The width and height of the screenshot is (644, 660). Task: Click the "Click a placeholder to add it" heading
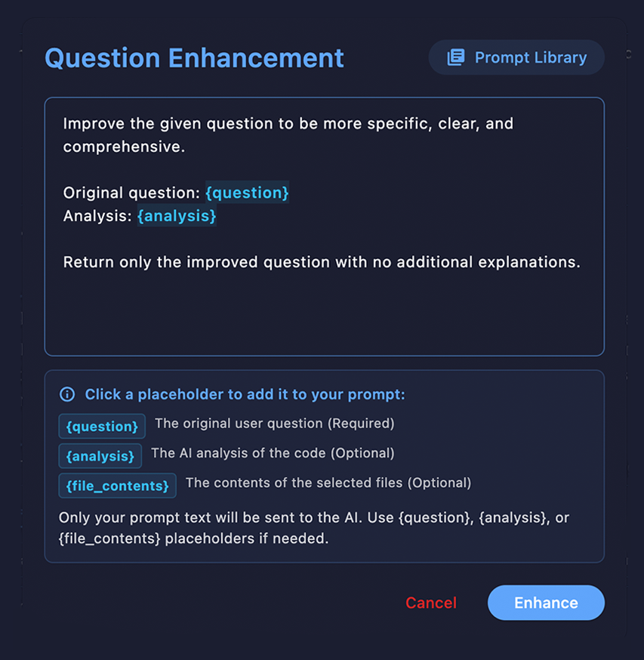pyautogui.click(x=245, y=394)
